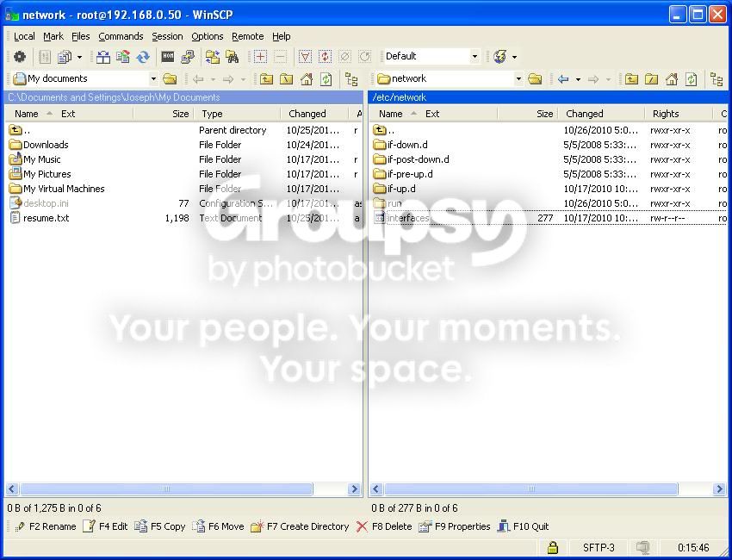Go to remote home directory icon

(672, 79)
